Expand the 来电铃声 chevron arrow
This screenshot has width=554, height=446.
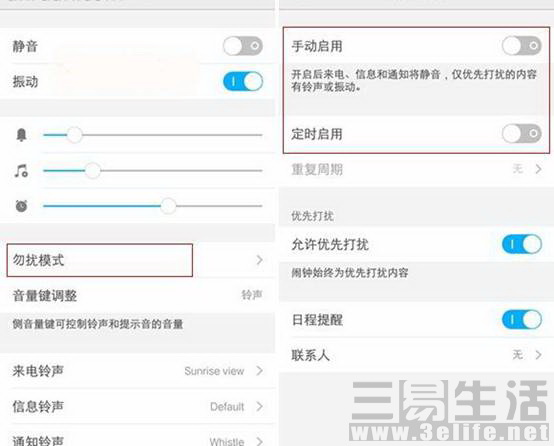(260, 371)
